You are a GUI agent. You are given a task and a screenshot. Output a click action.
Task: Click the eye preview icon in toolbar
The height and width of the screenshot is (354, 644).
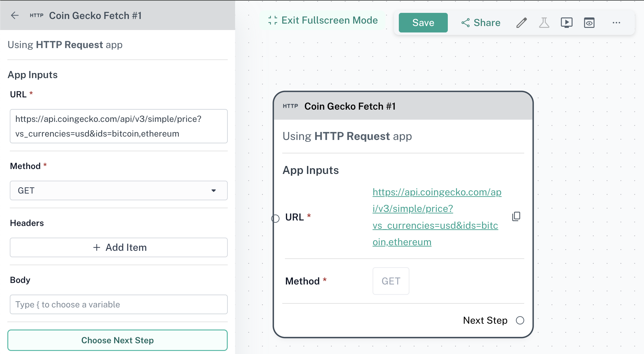(x=589, y=23)
